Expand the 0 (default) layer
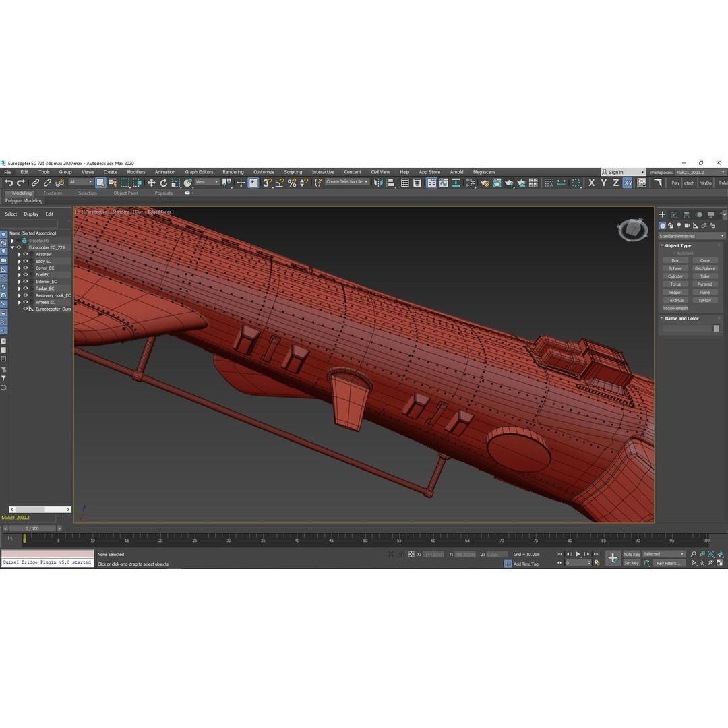The height and width of the screenshot is (728, 728). 13,241
